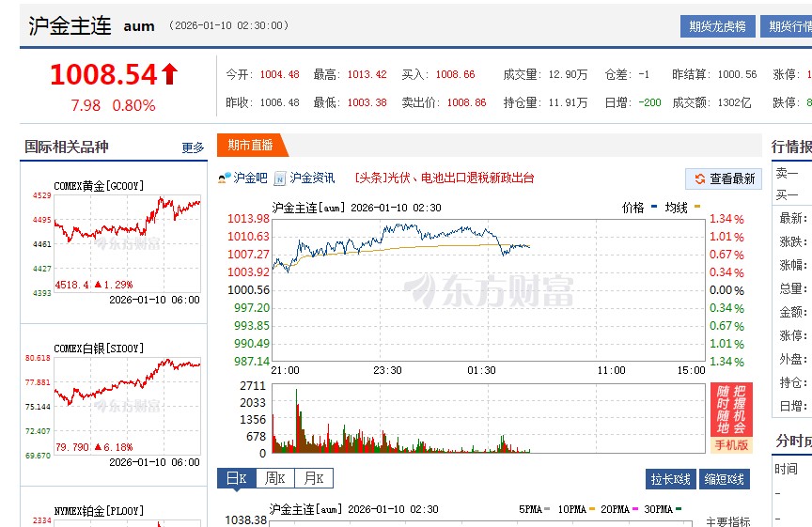Image resolution: width=812 pixels, height=527 pixels.
Task: Click the 20PMA legend marker
Action: coord(635,509)
